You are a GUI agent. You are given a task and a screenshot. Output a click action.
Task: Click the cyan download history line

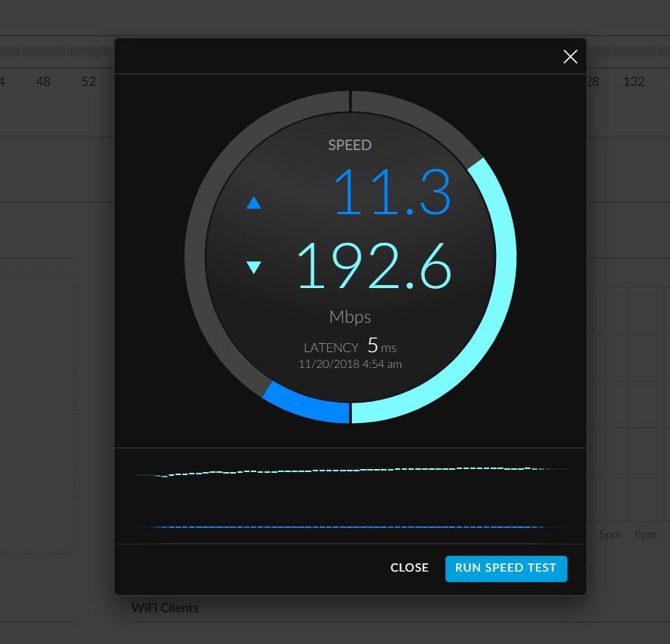pyautogui.click(x=350, y=471)
